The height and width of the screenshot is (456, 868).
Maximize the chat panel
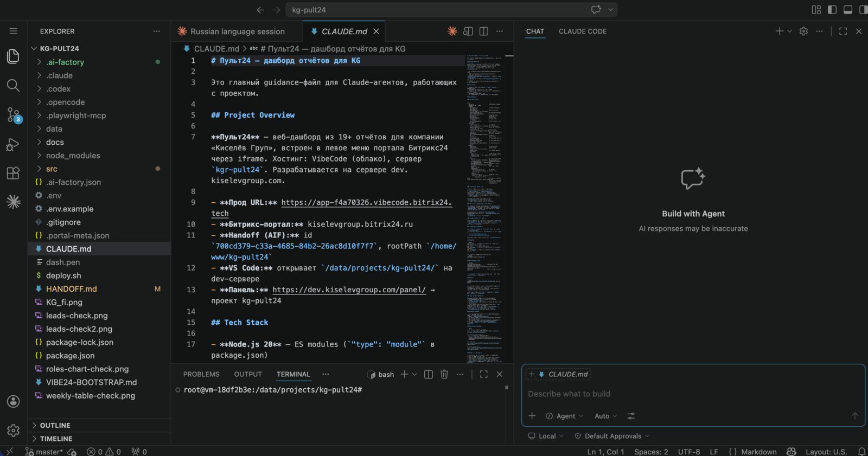click(843, 31)
